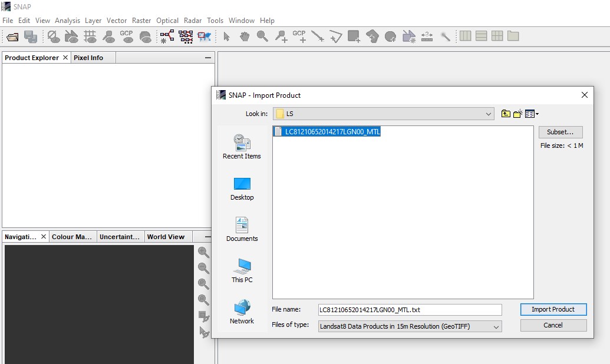Click Zoom In icon in Navigation panel
The image size is (610, 364).
[x=203, y=253]
